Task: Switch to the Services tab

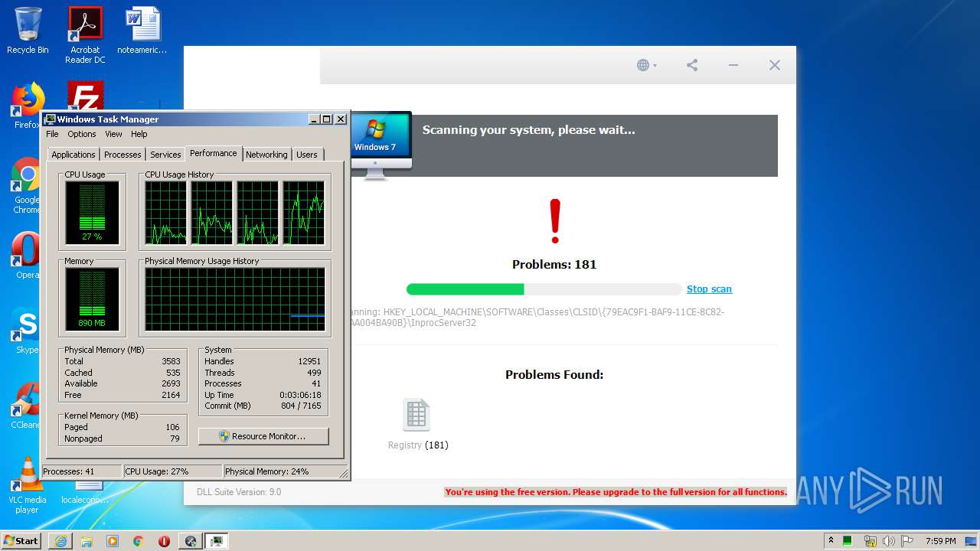Action: (x=165, y=155)
